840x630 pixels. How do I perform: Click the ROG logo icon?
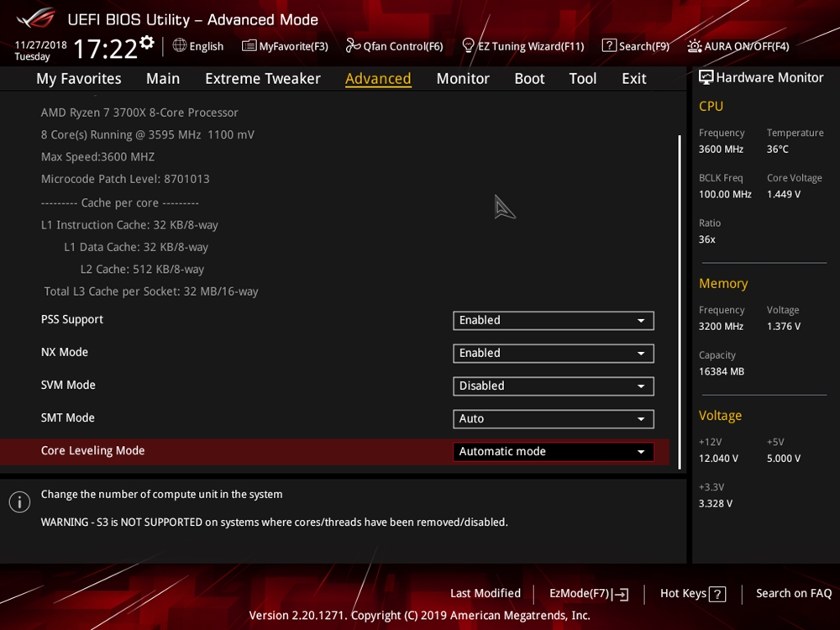pyautogui.click(x=35, y=18)
